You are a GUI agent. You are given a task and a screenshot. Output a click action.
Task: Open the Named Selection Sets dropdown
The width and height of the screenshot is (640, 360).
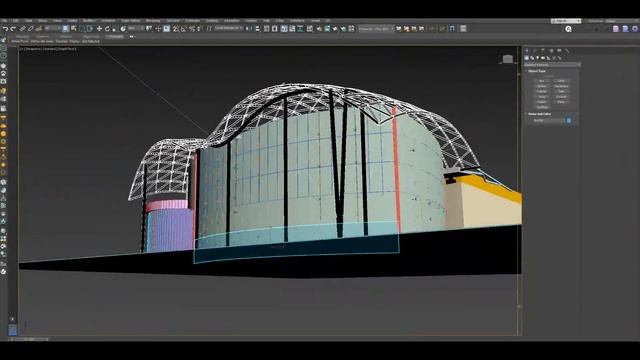(x=229, y=29)
